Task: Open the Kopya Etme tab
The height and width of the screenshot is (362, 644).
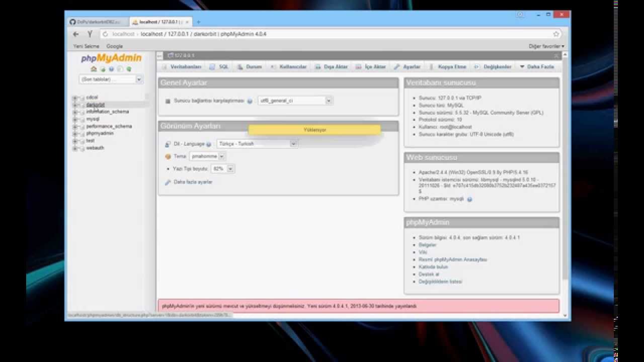Action: coord(448,67)
